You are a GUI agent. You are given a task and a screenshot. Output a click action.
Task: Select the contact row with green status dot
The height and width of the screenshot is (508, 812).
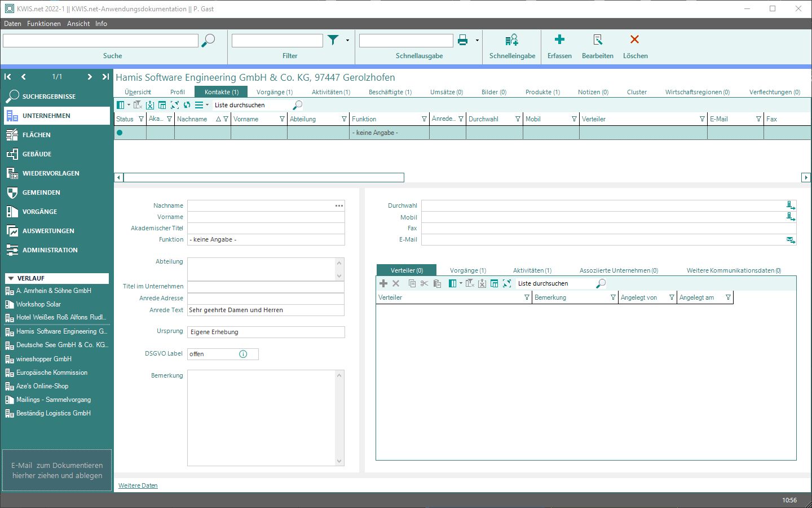(462, 133)
